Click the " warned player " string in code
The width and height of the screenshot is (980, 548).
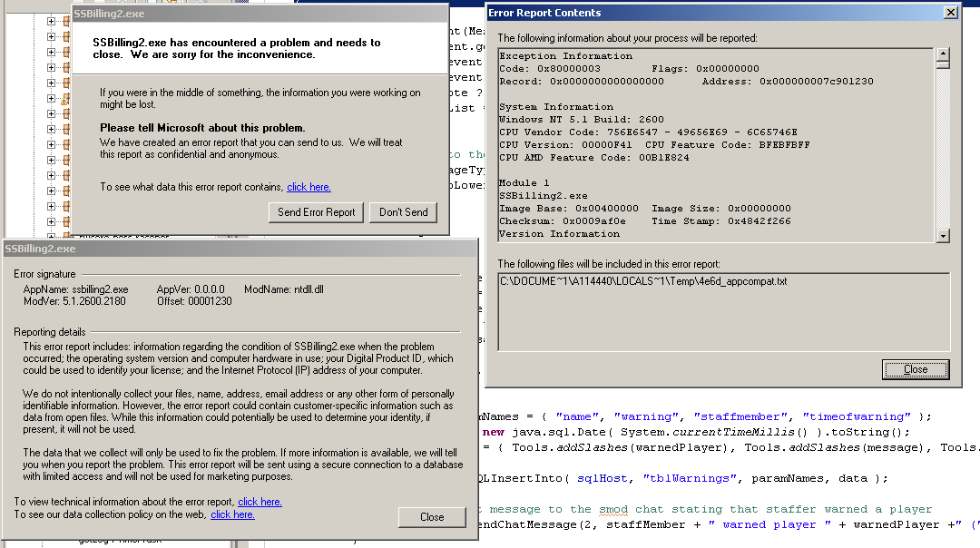[x=769, y=525]
